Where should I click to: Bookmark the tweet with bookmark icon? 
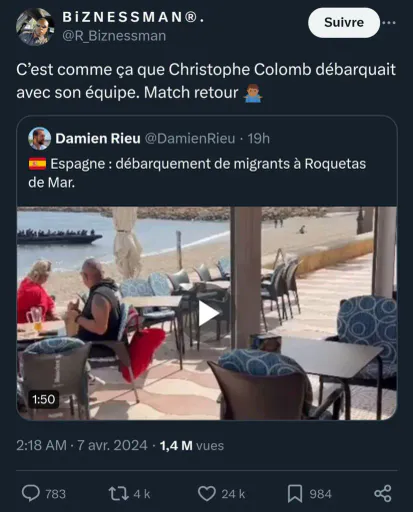pos(295,494)
